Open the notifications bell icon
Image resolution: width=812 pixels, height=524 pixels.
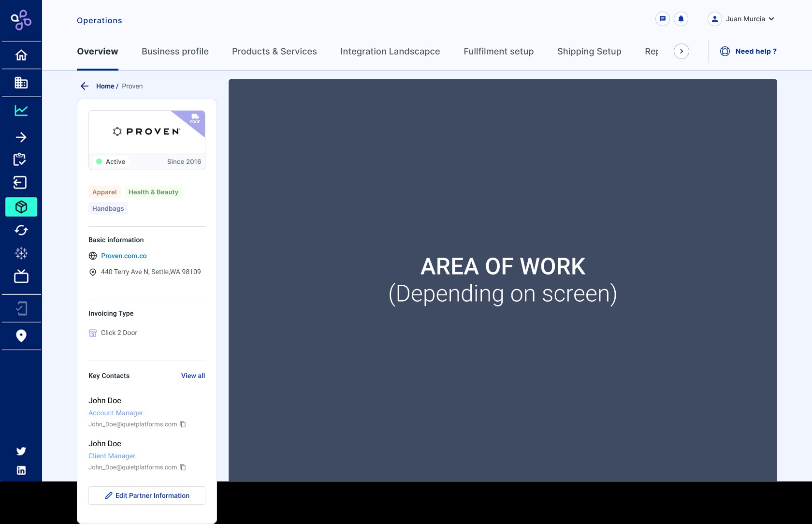click(681, 19)
